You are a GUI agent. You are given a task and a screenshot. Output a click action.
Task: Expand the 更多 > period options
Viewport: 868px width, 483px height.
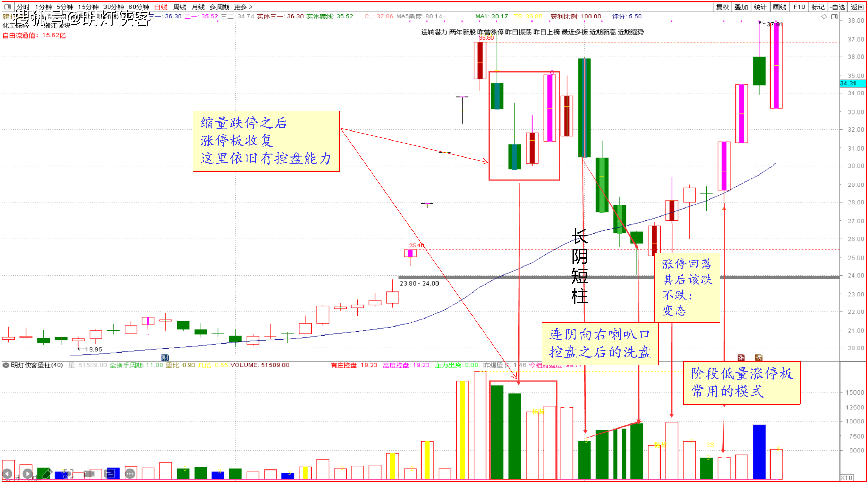point(243,7)
